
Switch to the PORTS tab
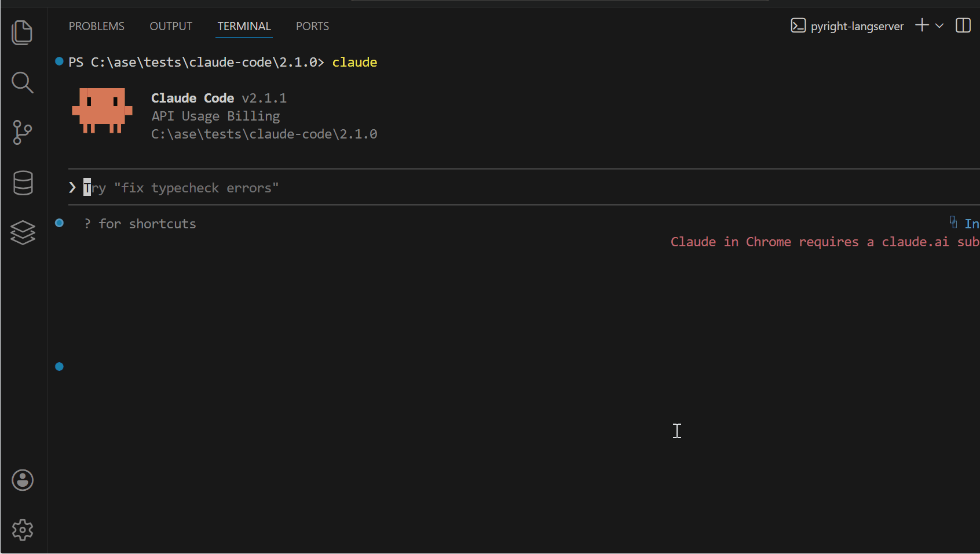[x=312, y=26]
